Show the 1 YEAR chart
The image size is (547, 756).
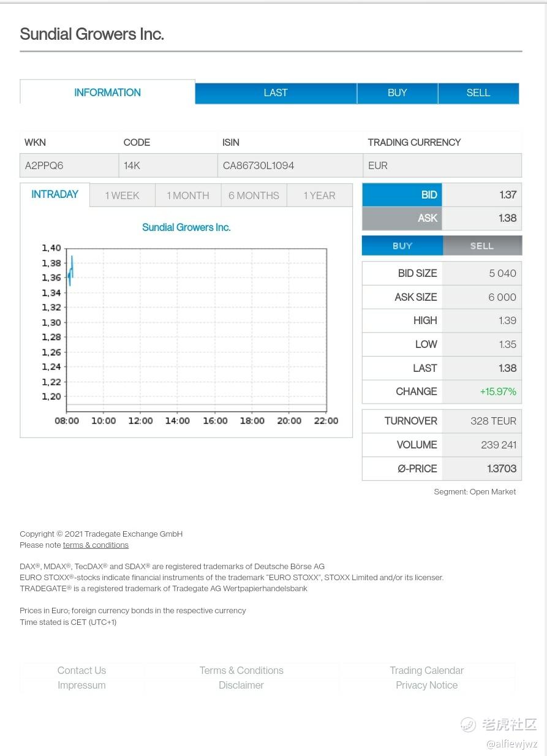click(319, 195)
